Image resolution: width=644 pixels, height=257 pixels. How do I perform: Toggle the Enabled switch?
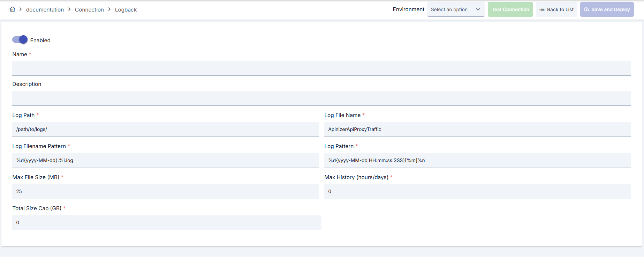20,40
